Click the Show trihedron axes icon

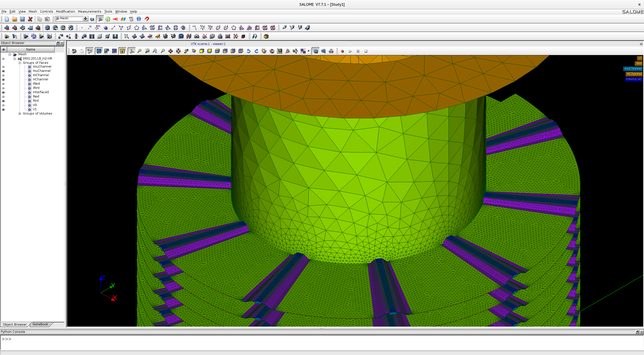[132, 51]
